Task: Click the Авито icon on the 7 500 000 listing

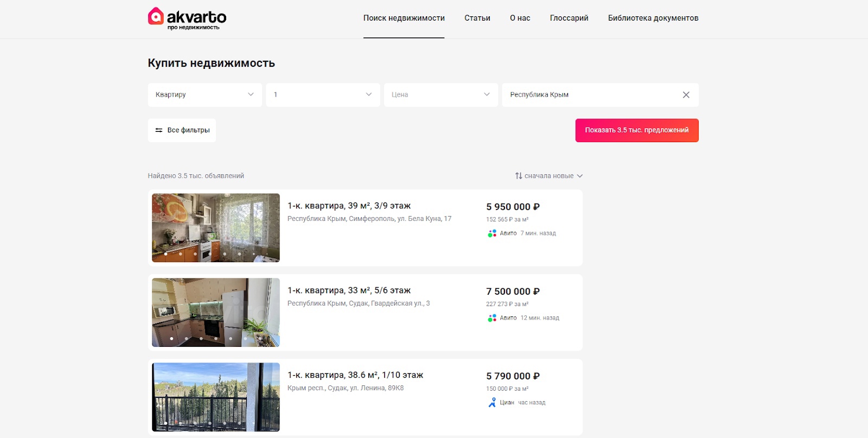Action: click(x=492, y=318)
